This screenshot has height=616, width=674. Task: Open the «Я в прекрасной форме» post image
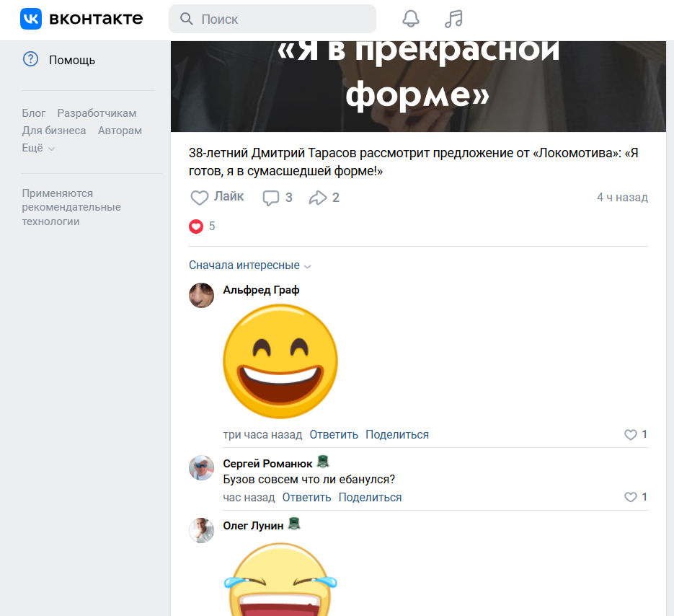[418, 86]
